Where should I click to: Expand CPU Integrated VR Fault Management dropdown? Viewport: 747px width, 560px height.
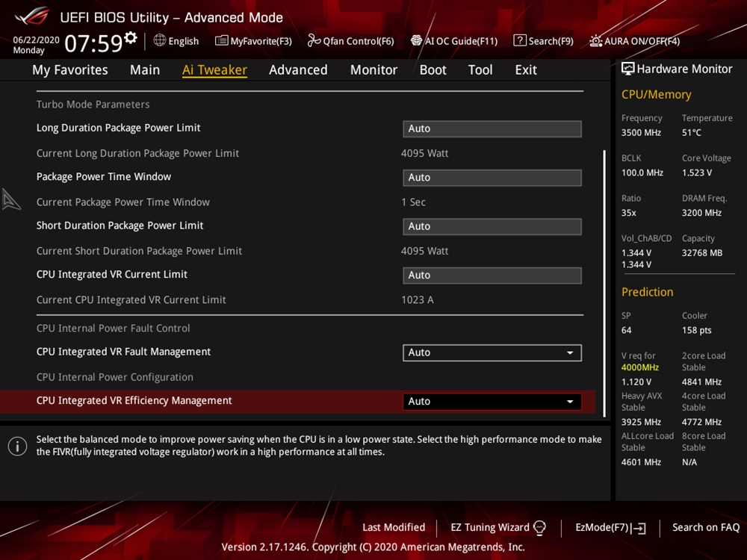492,353
